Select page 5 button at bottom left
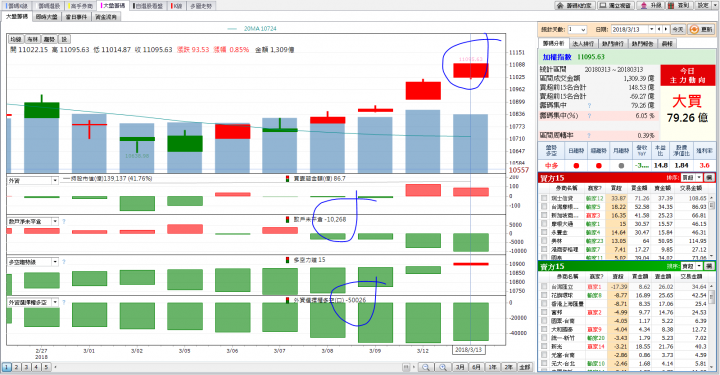 (x=46, y=367)
